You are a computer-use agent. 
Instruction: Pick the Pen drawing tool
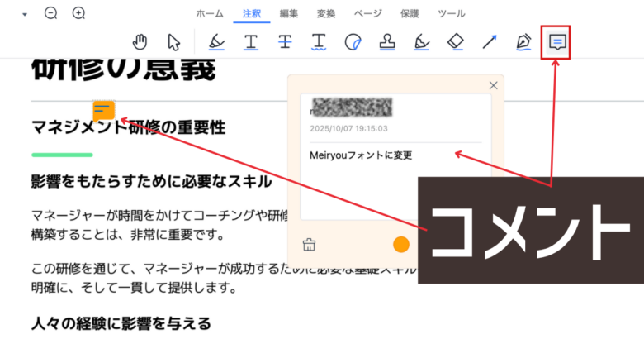click(x=523, y=41)
